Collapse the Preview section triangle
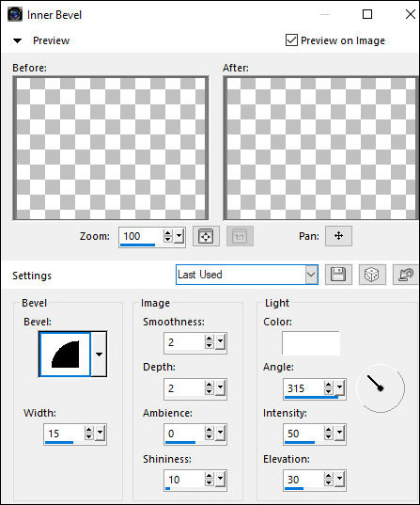The height and width of the screenshot is (505, 420). pyautogui.click(x=17, y=40)
